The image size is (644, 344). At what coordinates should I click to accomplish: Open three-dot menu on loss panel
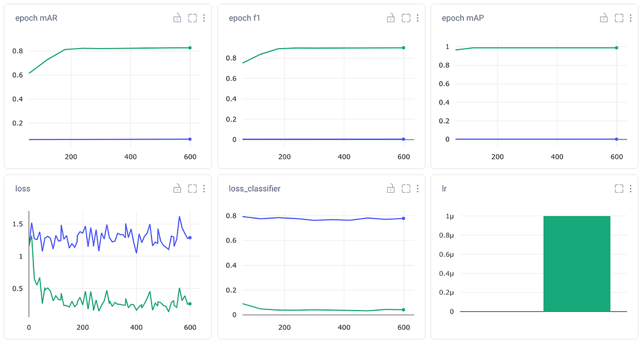pos(204,189)
